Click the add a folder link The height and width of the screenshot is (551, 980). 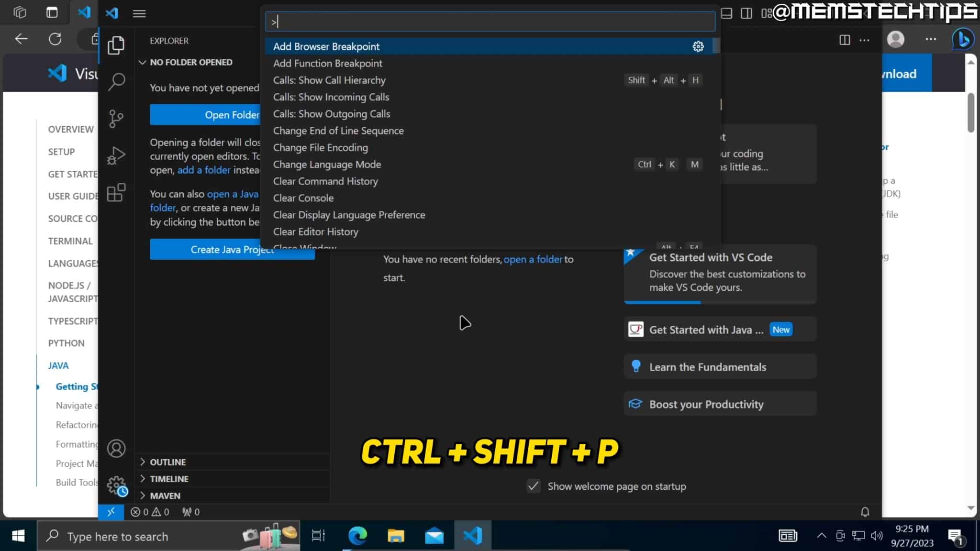[204, 170]
